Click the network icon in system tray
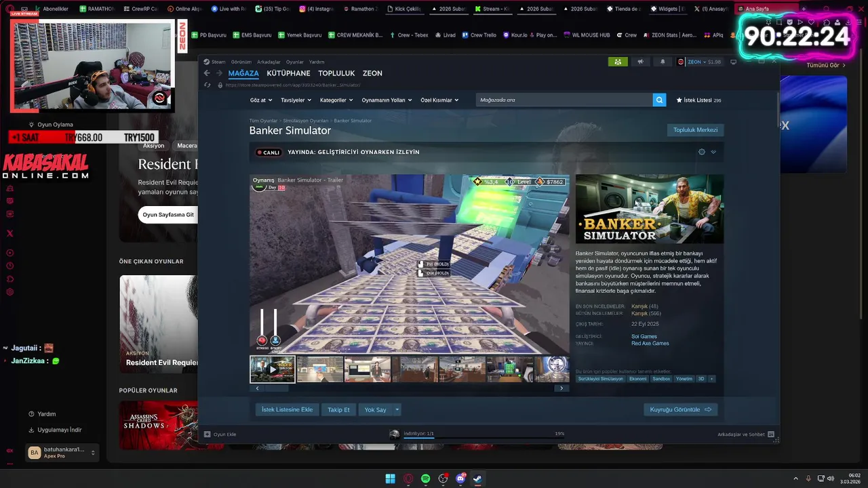868x488 pixels. click(820, 479)
